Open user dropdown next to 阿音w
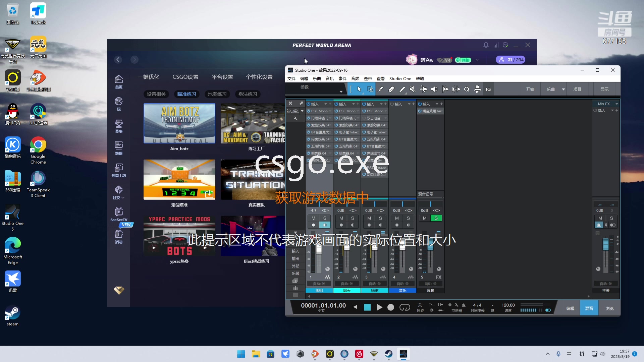Viewport: 644px width, 362px height. (x=477, y=60)
